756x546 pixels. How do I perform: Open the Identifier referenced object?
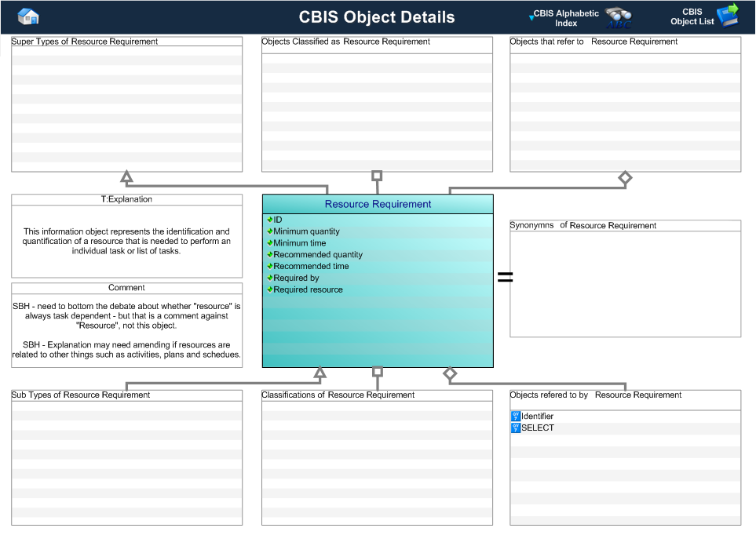click(x=537, y=416)
